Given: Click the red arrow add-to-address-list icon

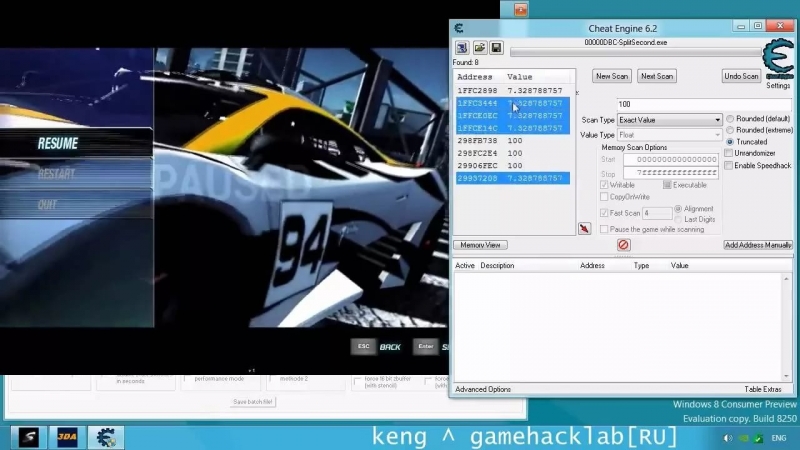Looking at the screenshot, I should click(584, 229).
